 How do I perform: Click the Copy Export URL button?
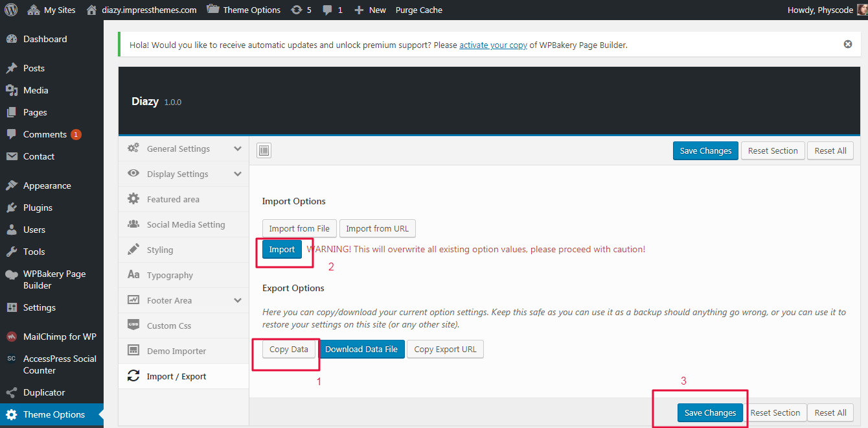[445, 349]
